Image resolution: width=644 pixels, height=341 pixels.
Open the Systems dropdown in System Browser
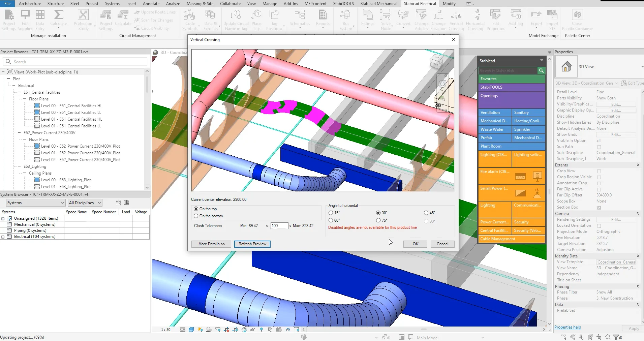tap(36, 203)
